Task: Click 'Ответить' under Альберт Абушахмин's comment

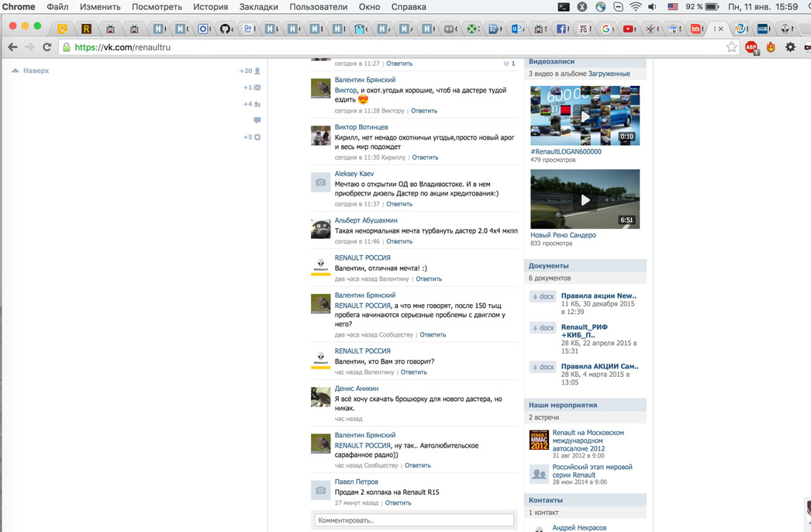Action: point(399,241)
